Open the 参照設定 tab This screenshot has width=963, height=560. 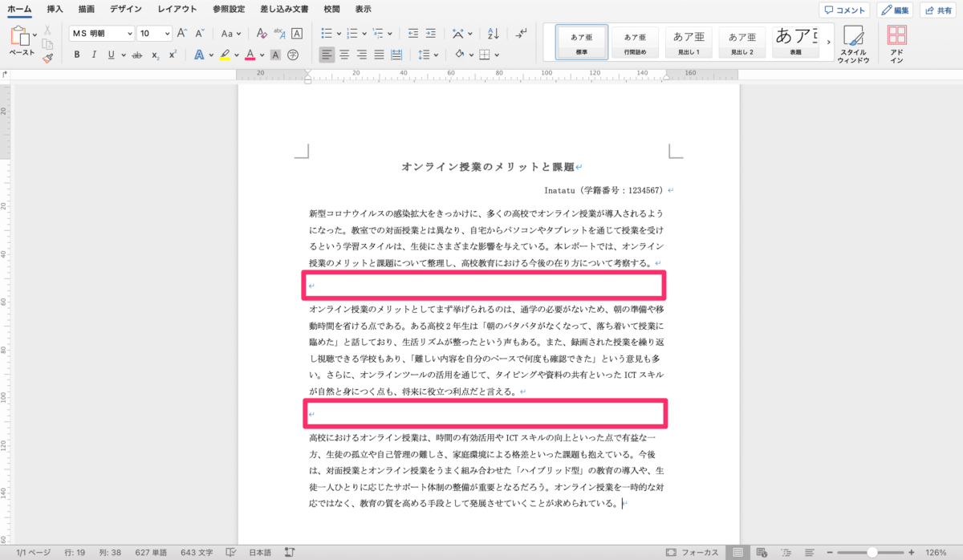[x=230, y=10]
